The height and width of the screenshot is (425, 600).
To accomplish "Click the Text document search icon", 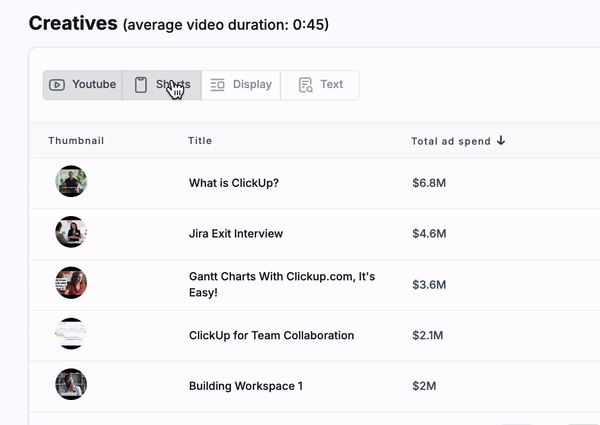I will coord(306,85).
